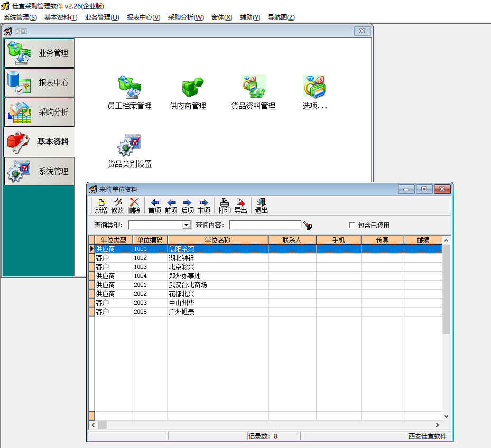Screen dimensions: 491x448
Task: Open the 采购分析(W) menu
Action: click(186, 17)
